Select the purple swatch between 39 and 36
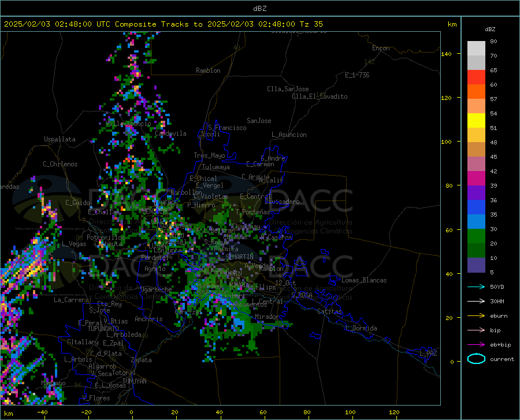Image resolution: width=520 pixels, height=420 pixels. [x=476, y=193]
